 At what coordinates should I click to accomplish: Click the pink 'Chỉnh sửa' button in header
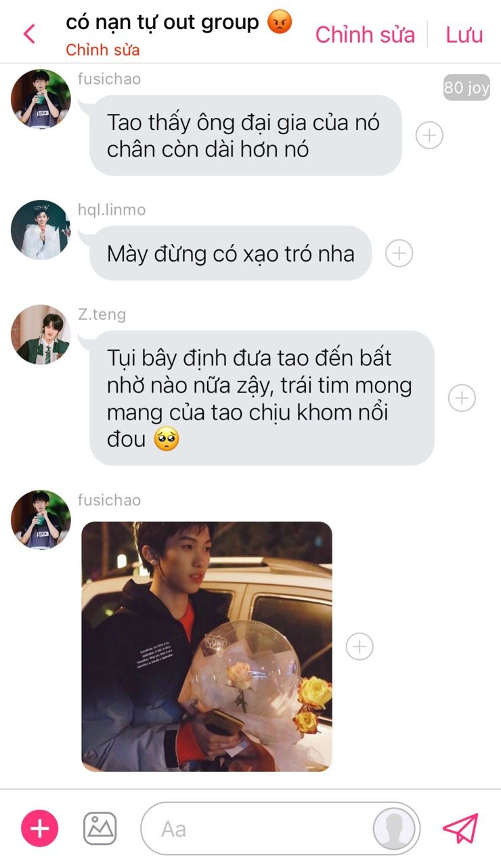(x=365, y=35)
